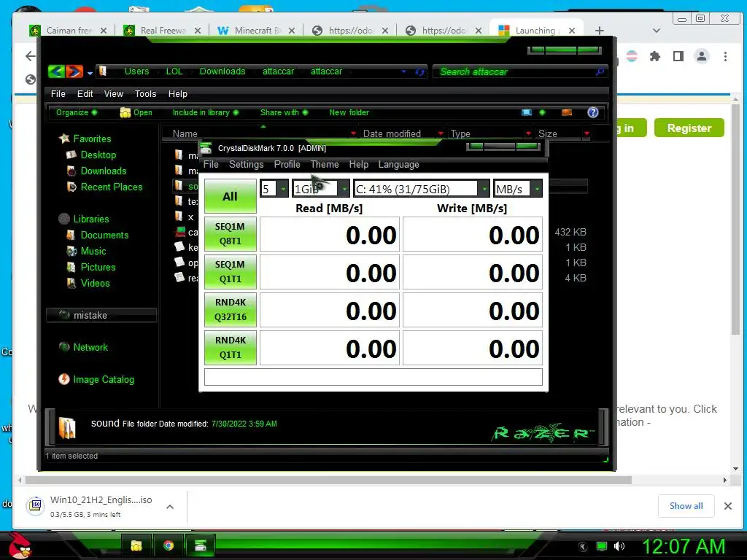This screenshot has height=560, width=747.
Task: Click the refresh icon in address bar
Action: 419,72
